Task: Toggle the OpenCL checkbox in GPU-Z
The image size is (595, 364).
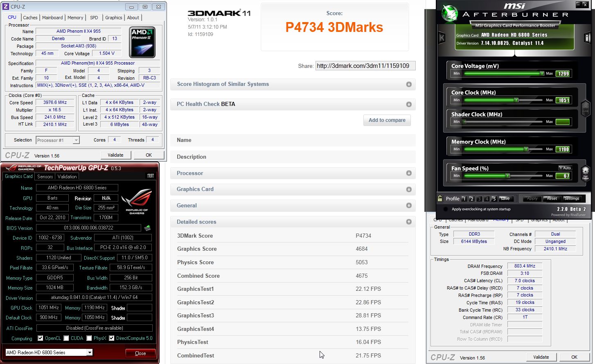Action: [40, 338]
